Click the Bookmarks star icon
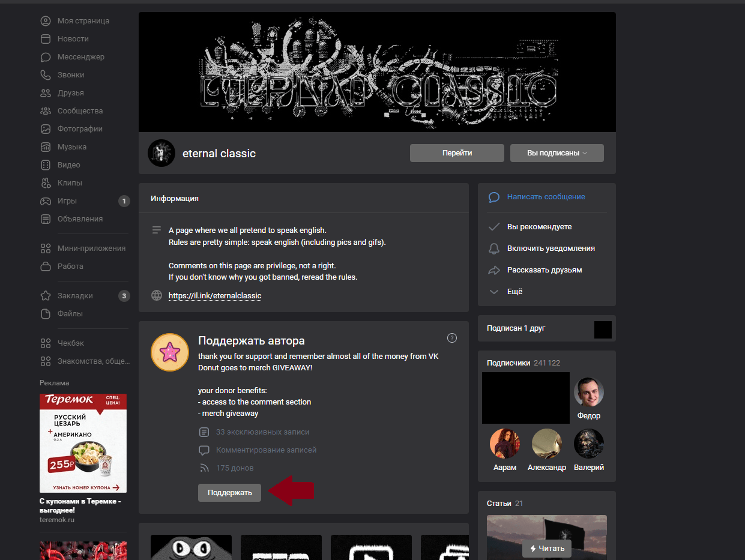 46,296
